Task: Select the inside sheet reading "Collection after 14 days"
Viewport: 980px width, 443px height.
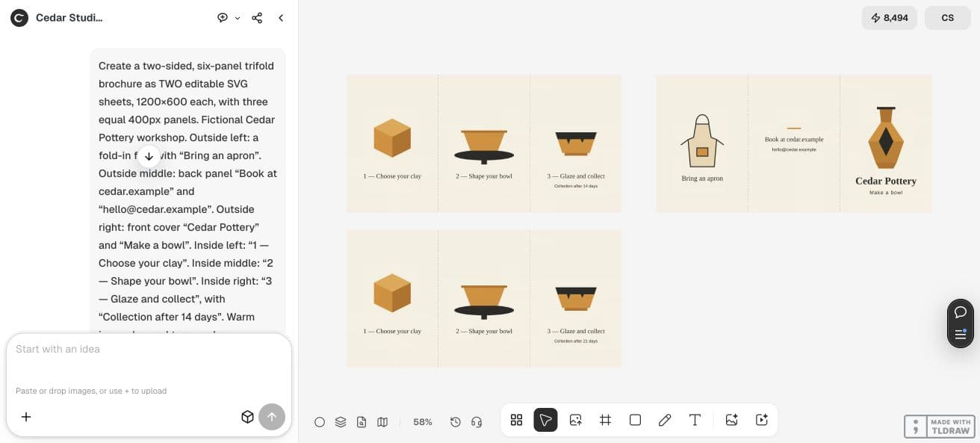Action: 484,143
